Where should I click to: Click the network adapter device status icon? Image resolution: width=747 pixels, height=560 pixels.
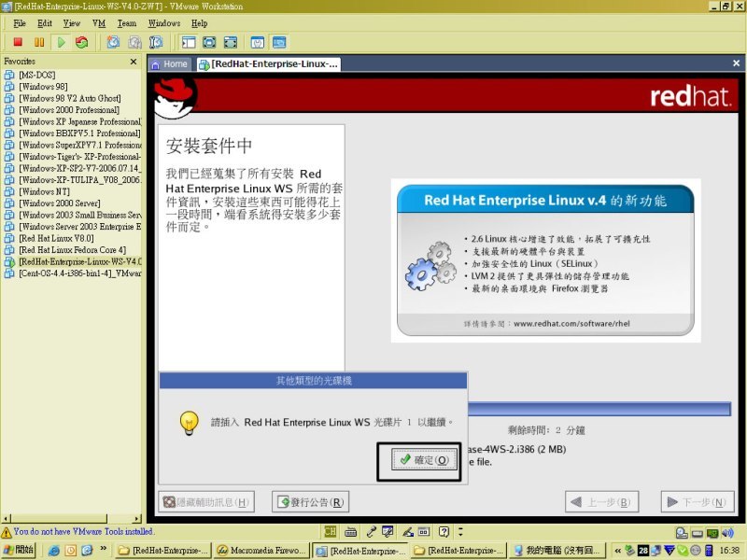[712, 533]
